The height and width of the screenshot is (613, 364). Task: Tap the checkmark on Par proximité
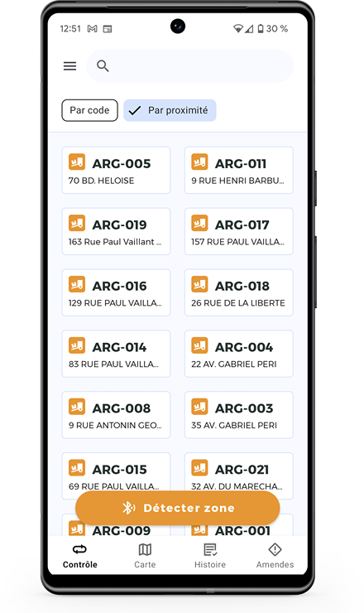click(134, 111)
